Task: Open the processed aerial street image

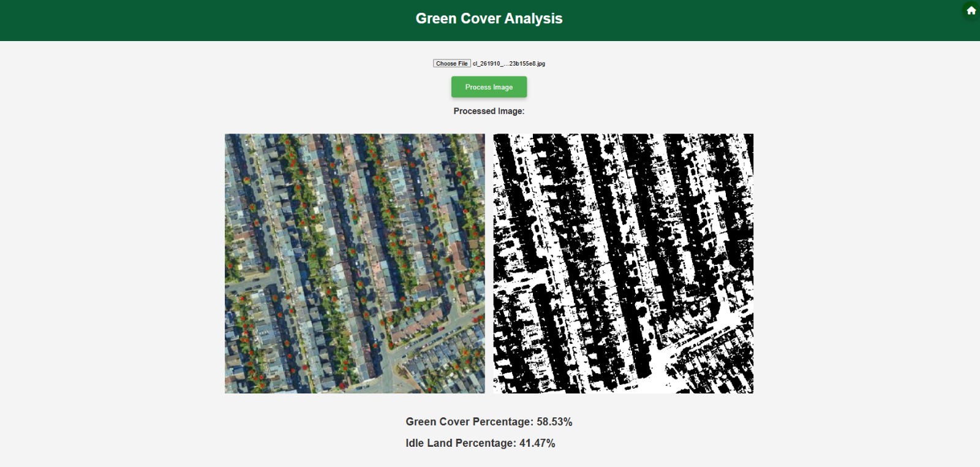Action: tap(355, 264)
